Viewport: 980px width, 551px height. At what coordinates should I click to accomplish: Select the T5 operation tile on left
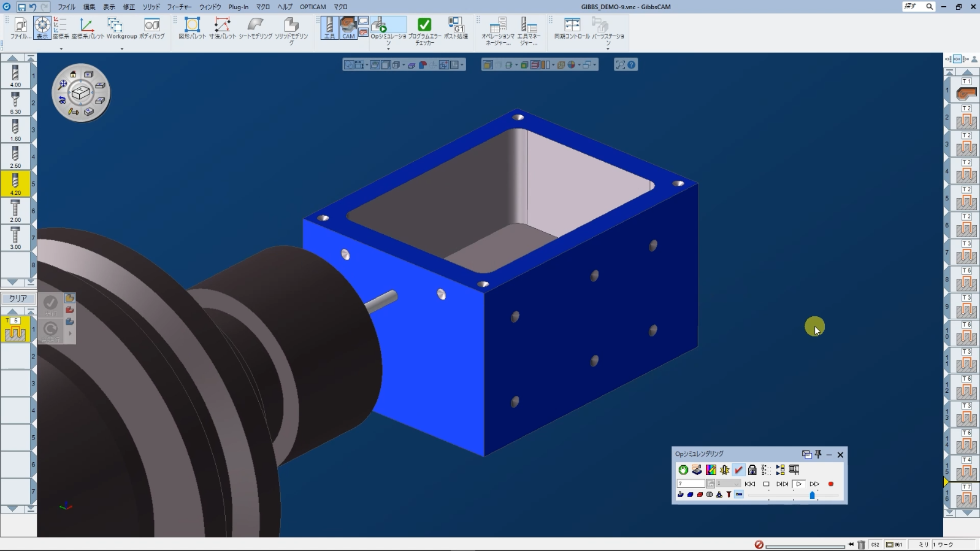15,329
